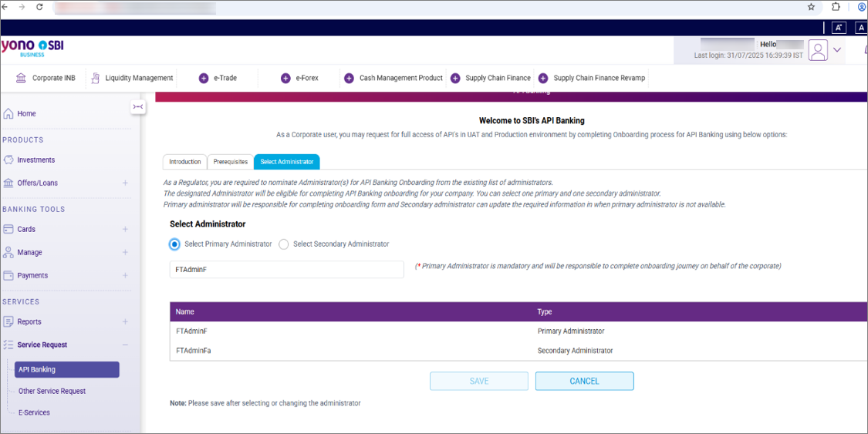The image size is (868, 434).
Task: Expand the e-Forex plus icon
Action: [x=285, y=79]
